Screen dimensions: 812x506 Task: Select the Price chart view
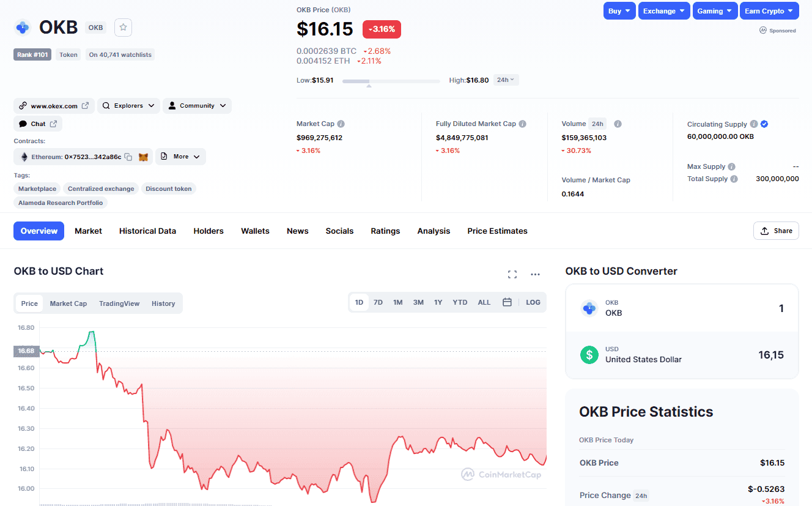pyautogui.click(x=29, y=303)
